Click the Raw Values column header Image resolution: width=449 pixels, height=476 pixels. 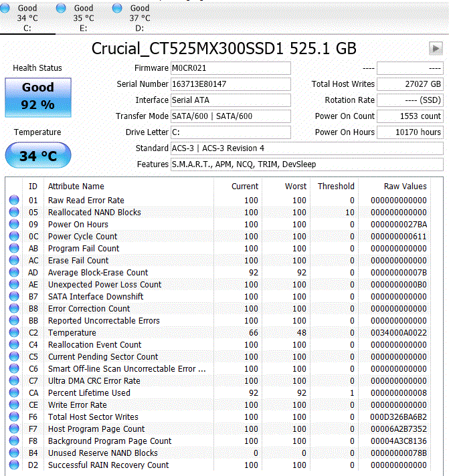click(x=406, y=187)
